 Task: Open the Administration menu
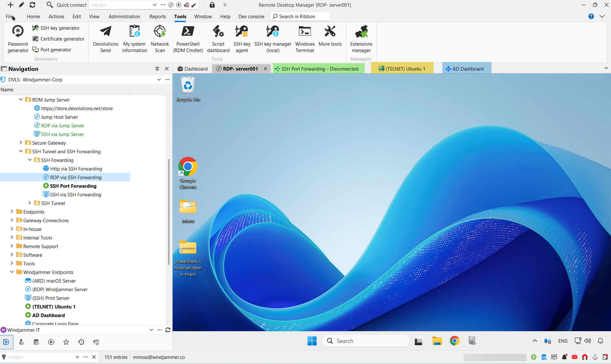[124, 16]
